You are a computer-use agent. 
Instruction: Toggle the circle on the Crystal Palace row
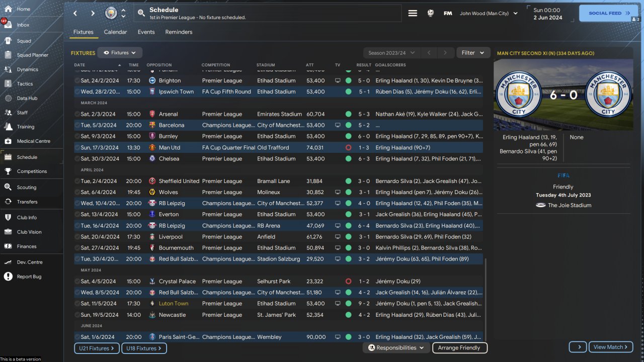point(77,282)
